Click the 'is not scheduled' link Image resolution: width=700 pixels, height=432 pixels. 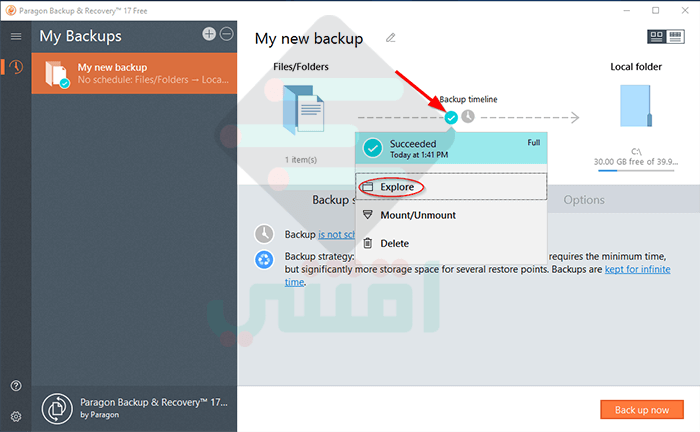pyautogui.click(x=337, y=235)
